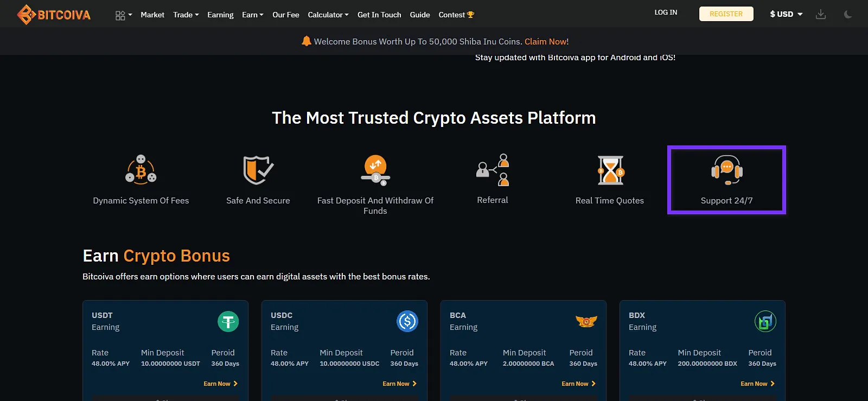868x401 pixels.
Task: Click the Real Time Quotes hourglass icon
Action: [610, 170]
